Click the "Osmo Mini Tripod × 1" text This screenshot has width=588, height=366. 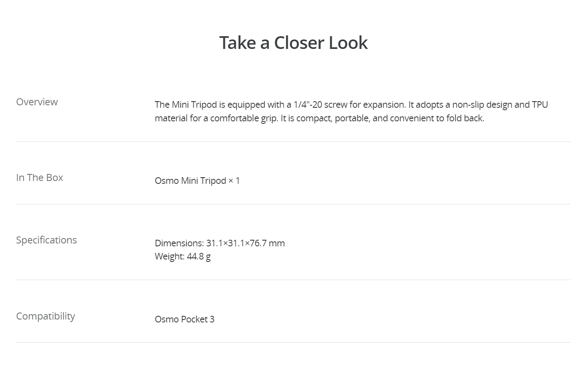pos(197,181)
